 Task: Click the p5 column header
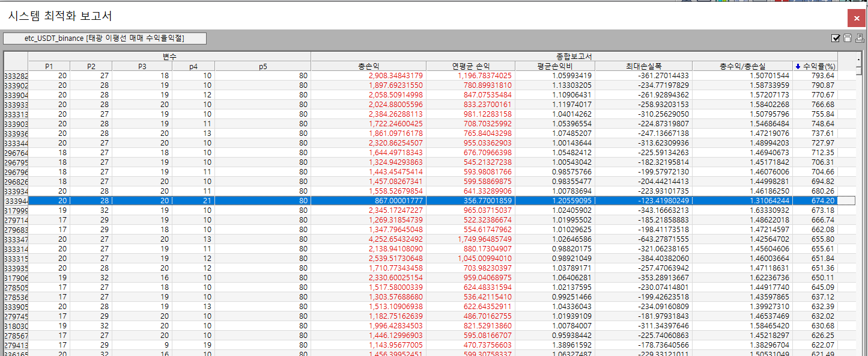263,66
